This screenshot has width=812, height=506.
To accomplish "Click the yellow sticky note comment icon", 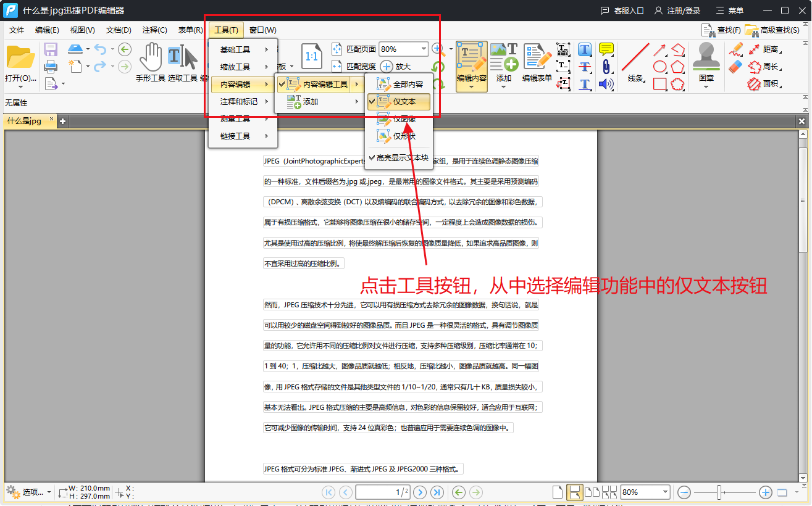I will (x=606, y=49).
